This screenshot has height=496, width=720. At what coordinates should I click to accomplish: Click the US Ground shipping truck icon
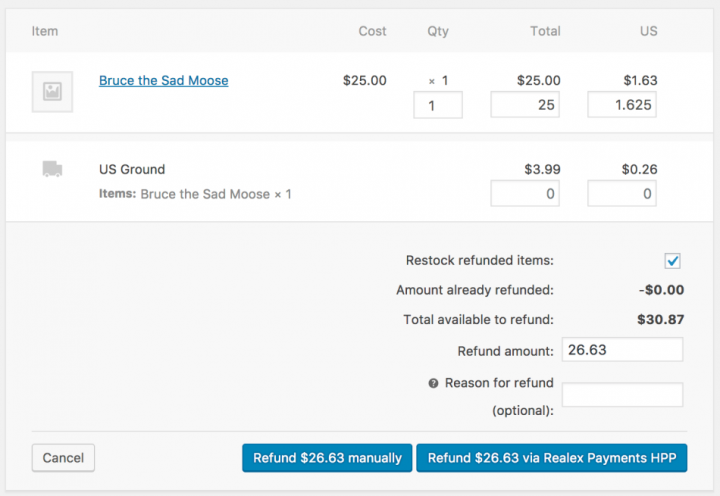[x=52, y=169]
